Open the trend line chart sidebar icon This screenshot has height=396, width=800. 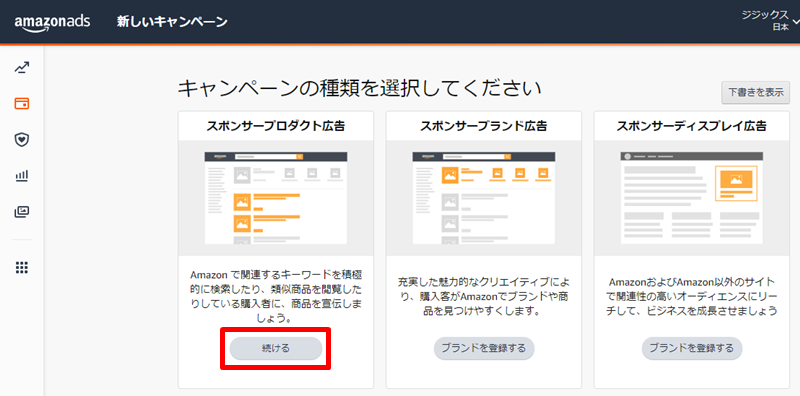point(21,67)
